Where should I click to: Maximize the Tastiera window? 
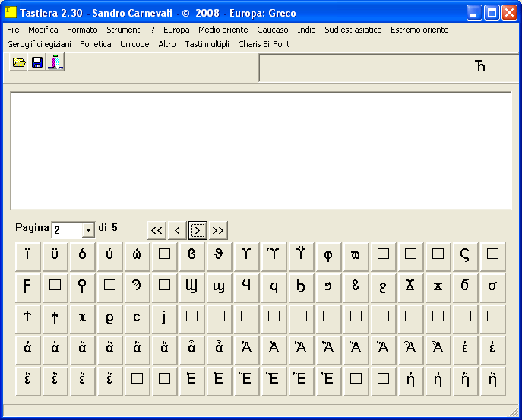(492, 13)
